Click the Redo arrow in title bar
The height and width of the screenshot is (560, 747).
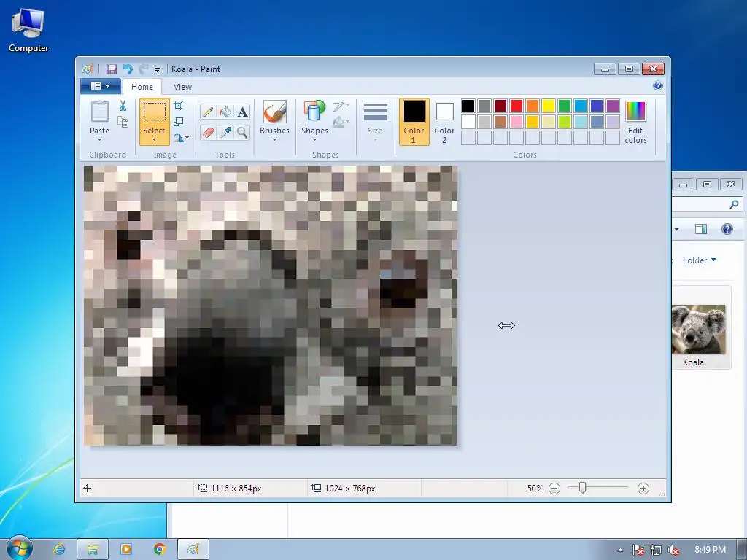144,69
